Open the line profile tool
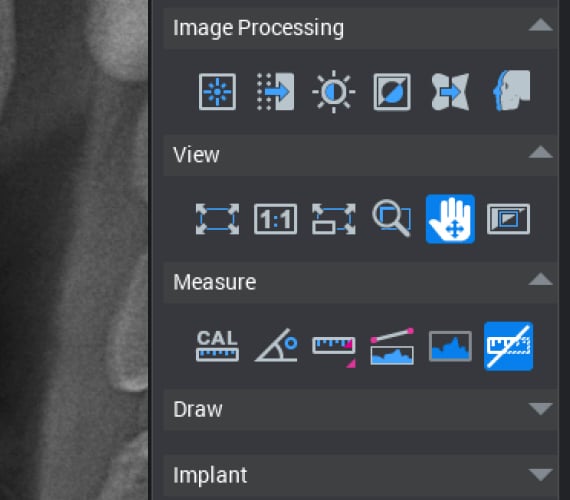This screenshot has height=500, width=570. [x=392, y=346]
